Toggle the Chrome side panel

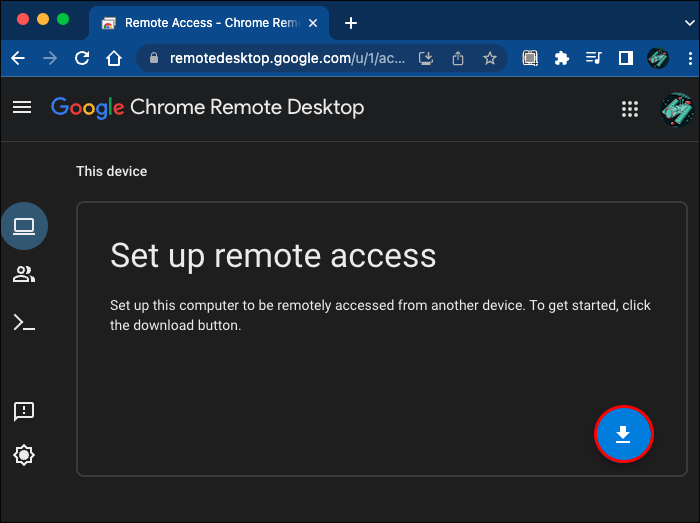626,58
